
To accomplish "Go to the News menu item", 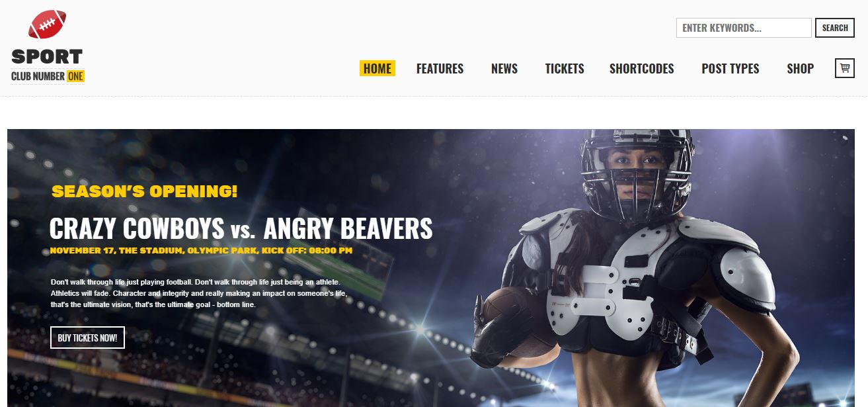I will click(504, 68).
